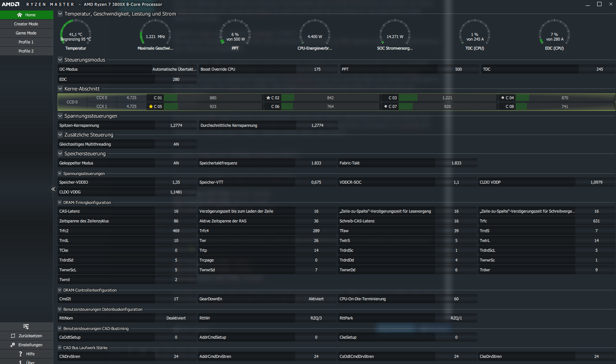616x364 pixels.
Task: Collapse the DRAM-Timingkonfiguration subsection
Action: pyautogui.click(x=60, y=202)
